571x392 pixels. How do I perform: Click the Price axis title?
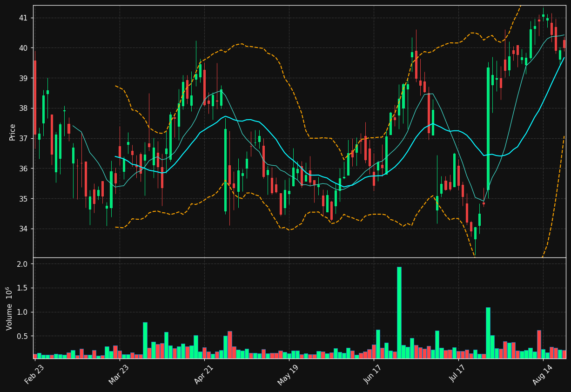(x=13, y=132)
